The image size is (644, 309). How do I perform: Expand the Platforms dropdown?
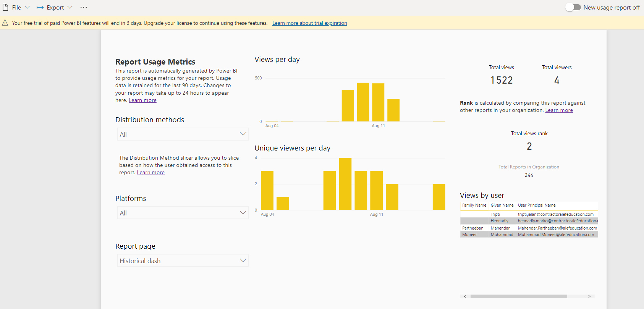point(183,213)
